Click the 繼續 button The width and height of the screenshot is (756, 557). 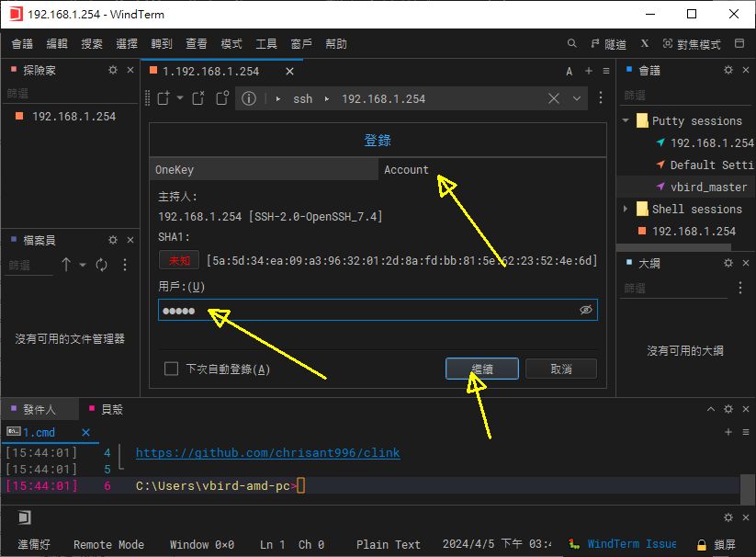(x=482, y=369)
